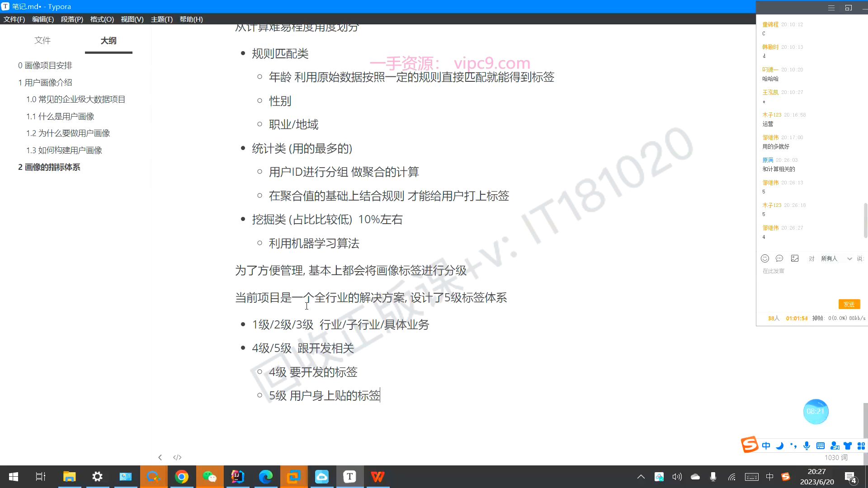Toggle Sogou punctuation mode icon
Viewport: 868px width, 488px height.
(793, 446)
